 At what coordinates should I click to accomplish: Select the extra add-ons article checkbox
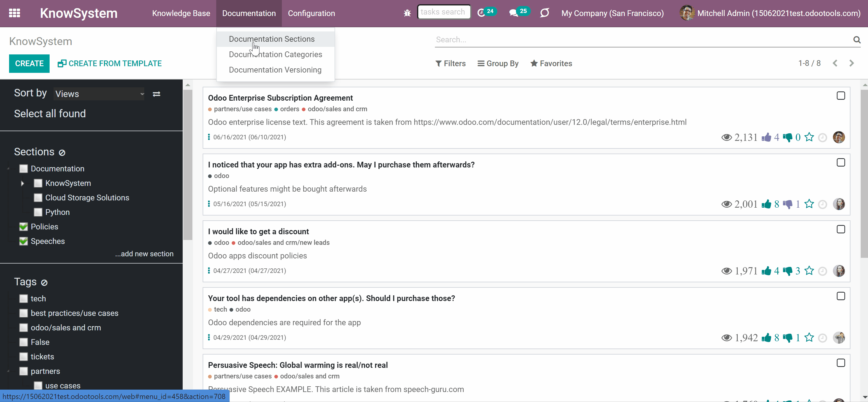coord(841,162)
